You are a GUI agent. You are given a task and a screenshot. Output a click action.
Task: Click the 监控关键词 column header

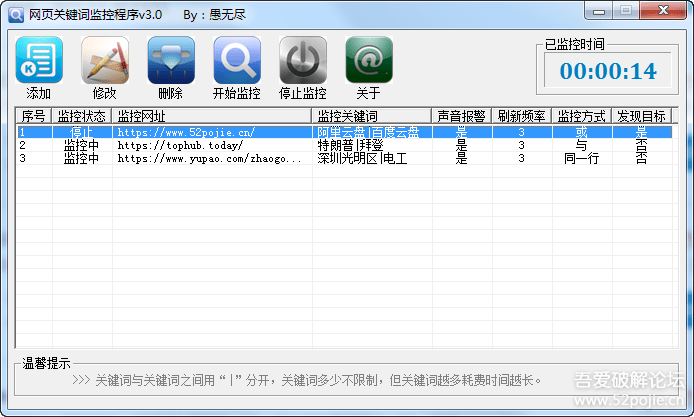(x=372, y=116)
